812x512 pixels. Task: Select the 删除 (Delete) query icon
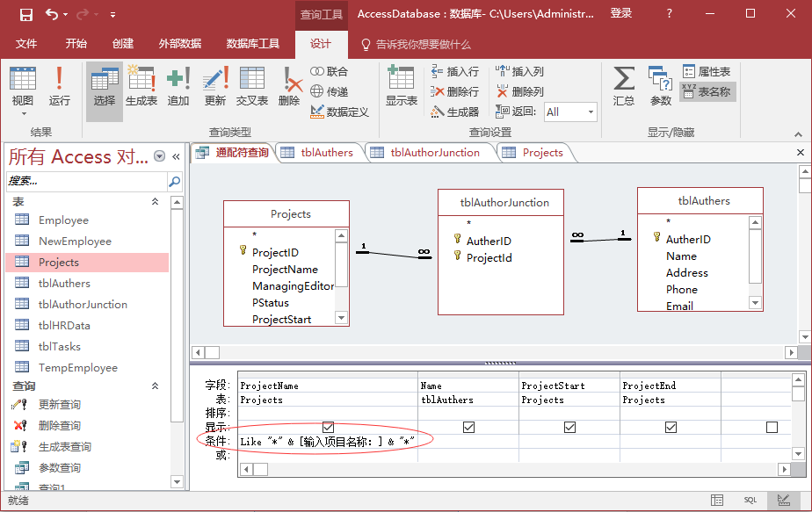pyautogui.click(x=289, y=86)
